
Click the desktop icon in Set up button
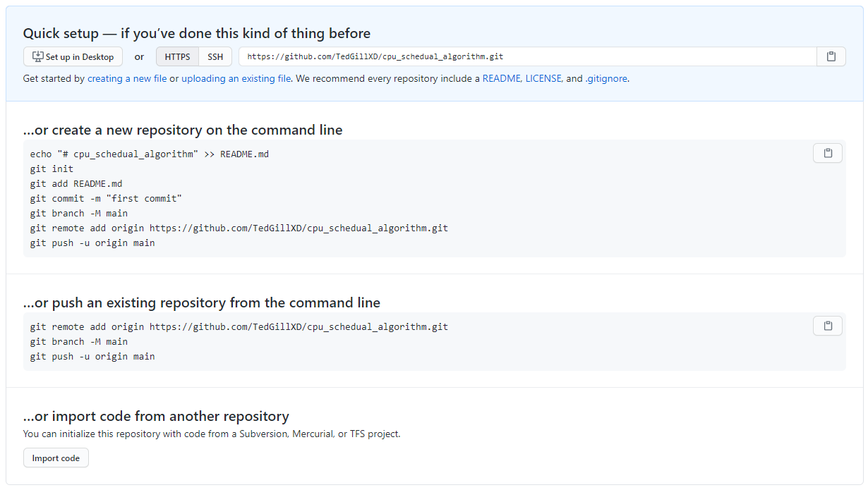[x=38, y=57]
